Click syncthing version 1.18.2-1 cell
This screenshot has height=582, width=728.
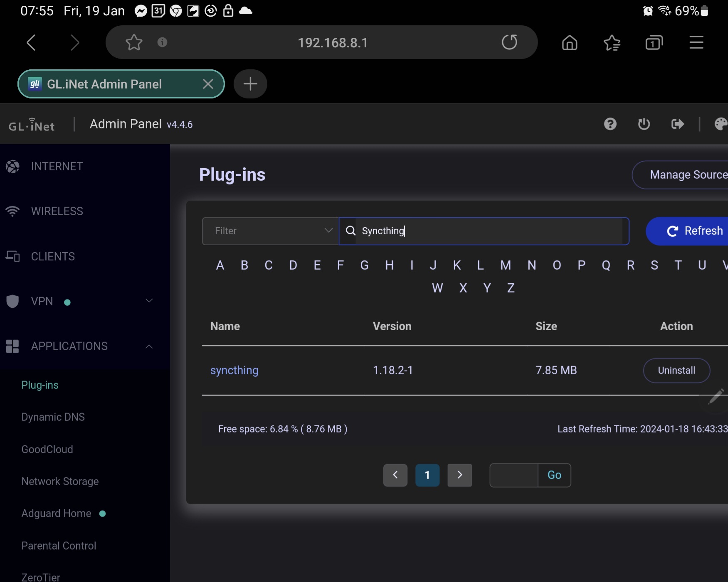click(x=393, y=370)
